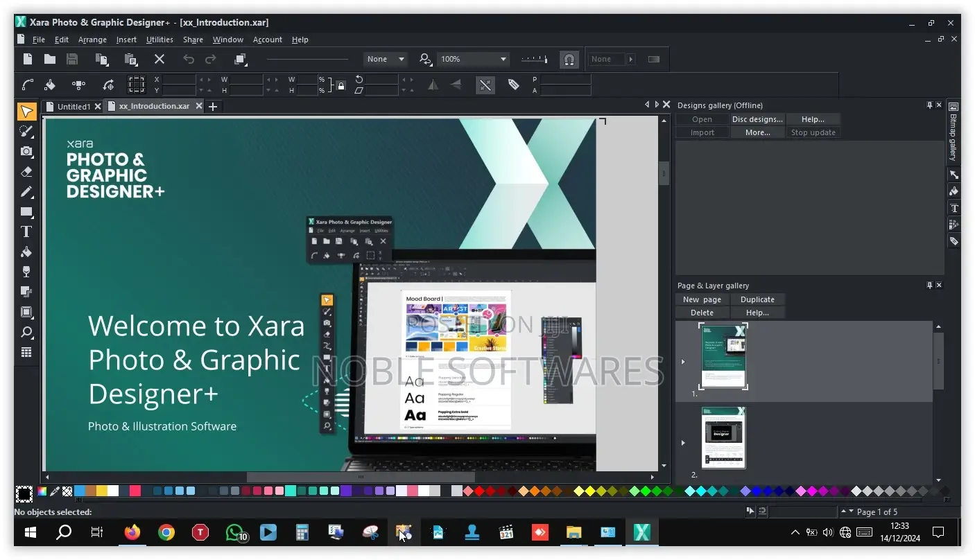
Task: Open the Arrange menu
Action: (92, 40)
